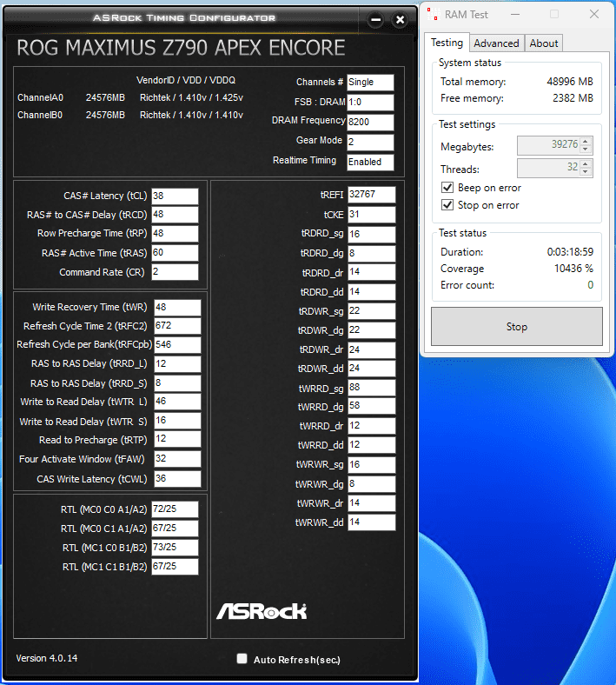Increase Threads with the up arrow
This screenshot has height=685, width=616.
point(586,163)
